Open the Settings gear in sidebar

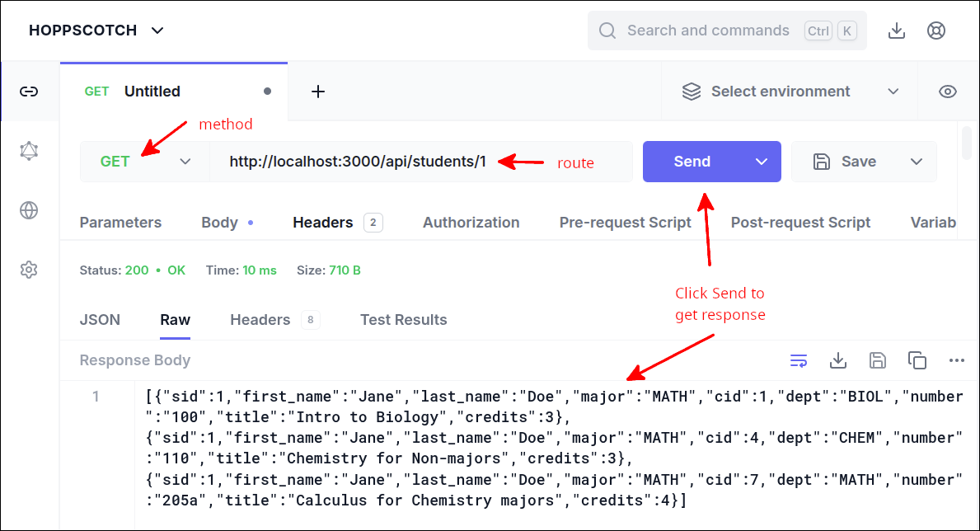pos(30,270)
